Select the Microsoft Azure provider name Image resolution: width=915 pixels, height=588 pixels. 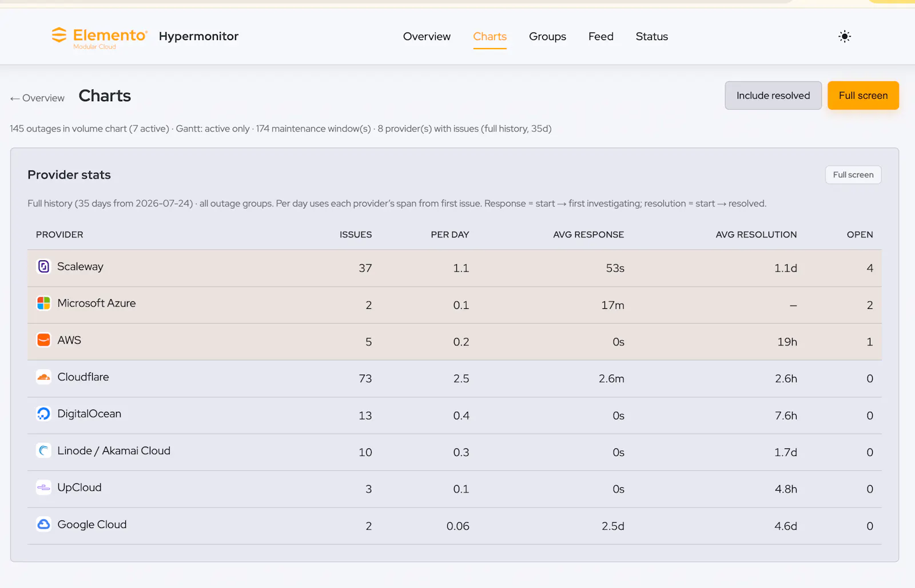pos(97,303)
